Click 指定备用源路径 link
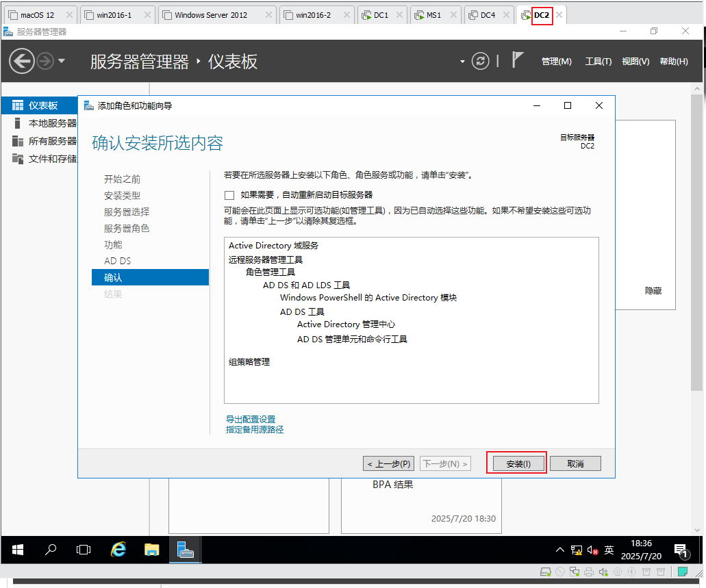706x588 pixels. [x=255, y=429]
